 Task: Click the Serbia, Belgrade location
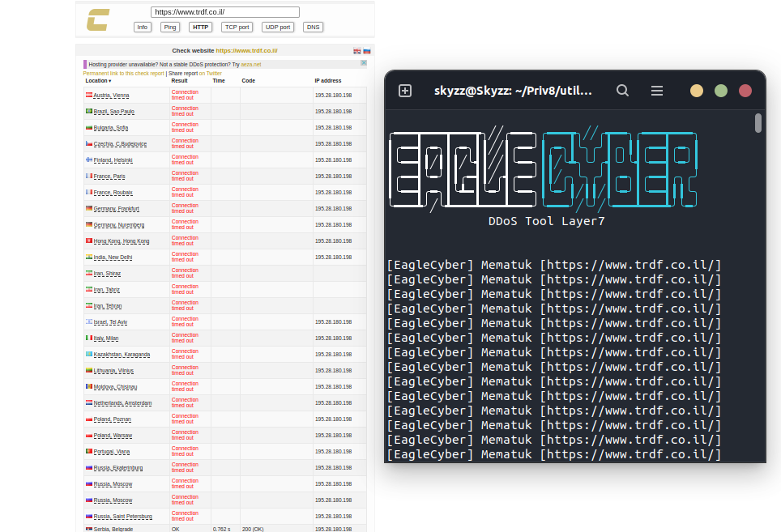click(113, 529)
